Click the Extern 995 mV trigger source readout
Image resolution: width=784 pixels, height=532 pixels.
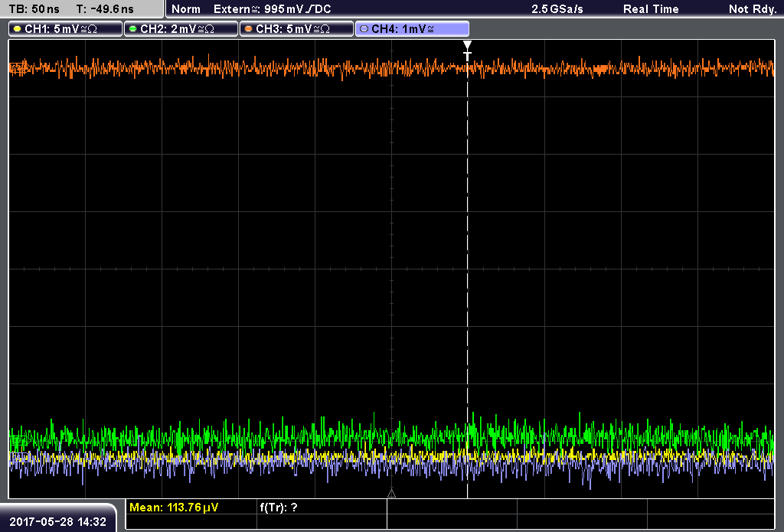(273, 9)
